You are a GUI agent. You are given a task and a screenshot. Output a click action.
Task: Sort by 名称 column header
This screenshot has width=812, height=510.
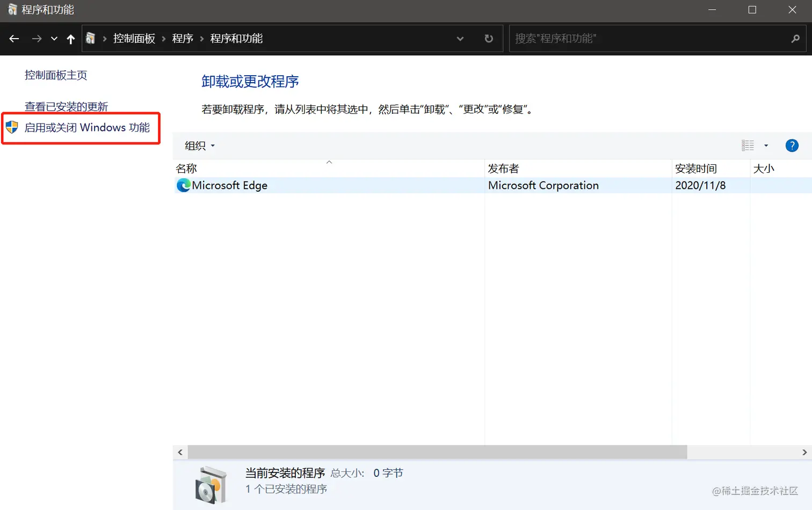[x=329, y=169]
